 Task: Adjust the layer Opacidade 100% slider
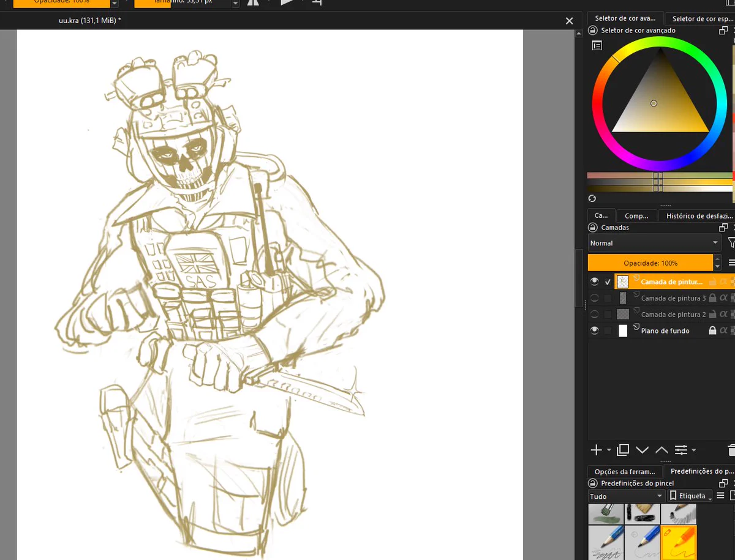click(x=650, y=263)
